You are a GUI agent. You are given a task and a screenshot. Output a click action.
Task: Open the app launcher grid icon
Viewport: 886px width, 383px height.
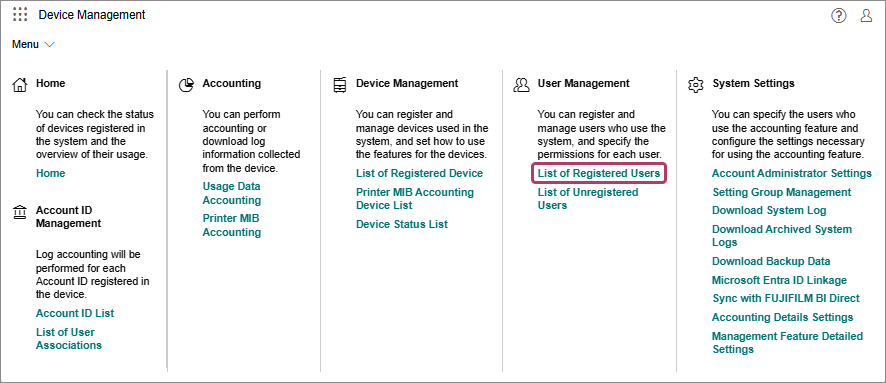tap(20, 15)
